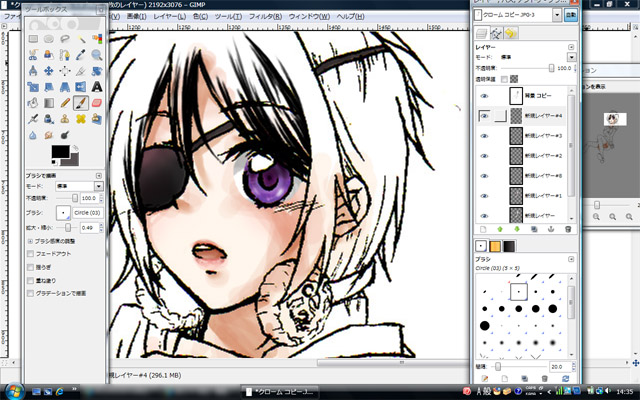This screenshot has width=640, height=400.
Task: Select the Crop tool
Action: [81, 71]
